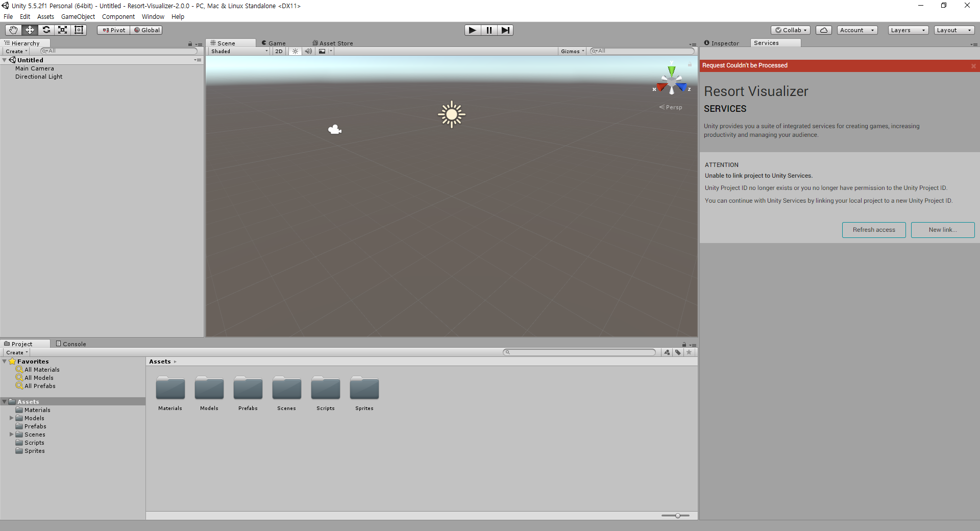The image size is (980, 531).
Task: Collapse the Favorites group
Action: 5,361
